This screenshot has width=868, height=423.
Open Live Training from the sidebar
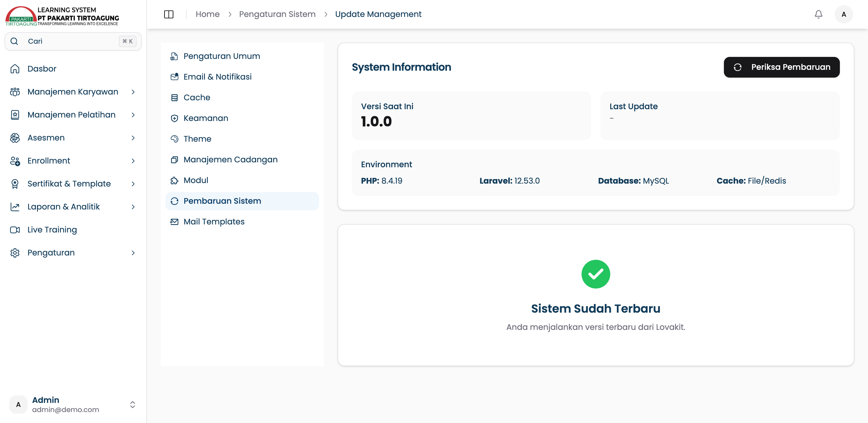[73, 230]
